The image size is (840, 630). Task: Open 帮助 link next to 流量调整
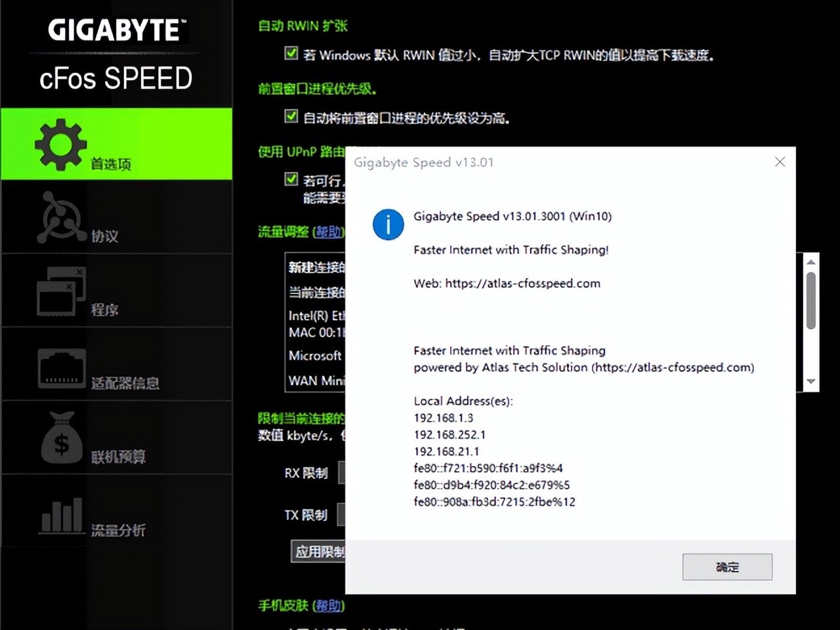pyautogui.click(x=329, y=232)
